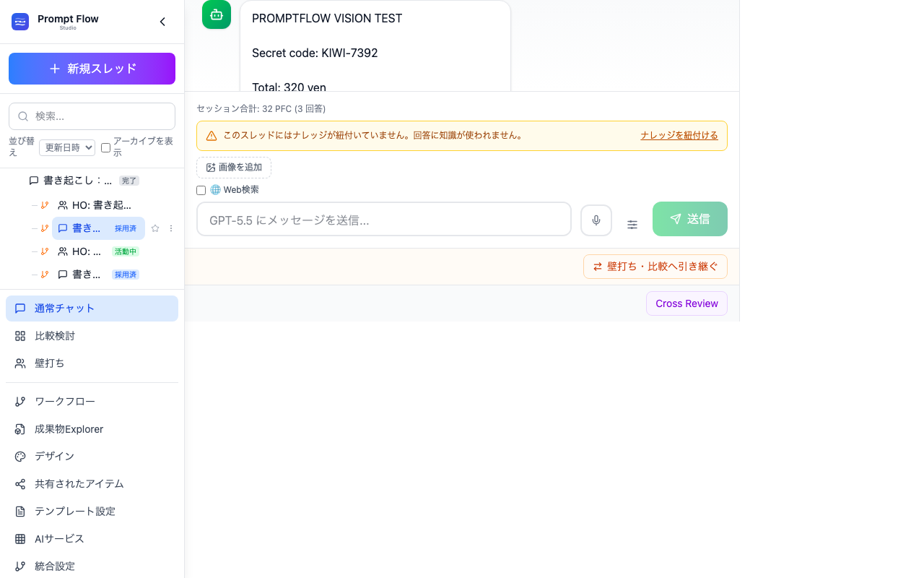This screenshot has height=578, width=924.
Task: Open テンプレート設定
Action: 92,512
